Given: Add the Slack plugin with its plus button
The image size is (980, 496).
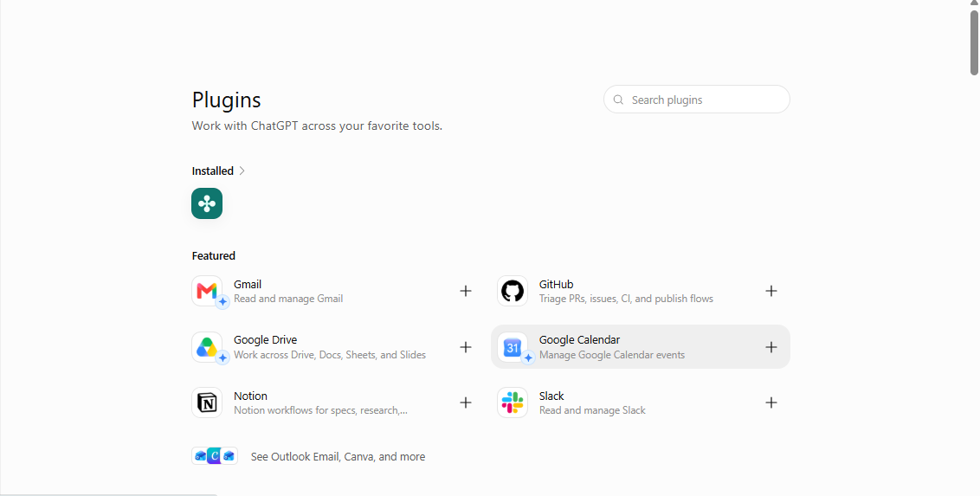Looking at the screenshot, I should click(x=771, y=403).
